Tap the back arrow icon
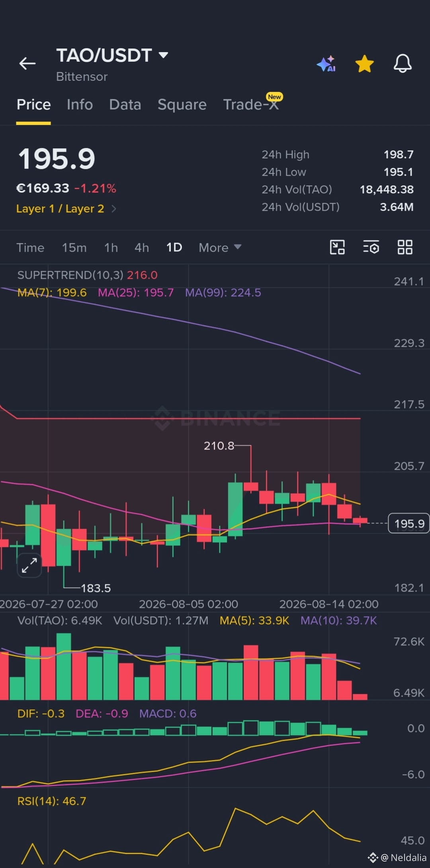 pyautogui.click(x=27, y=63)
